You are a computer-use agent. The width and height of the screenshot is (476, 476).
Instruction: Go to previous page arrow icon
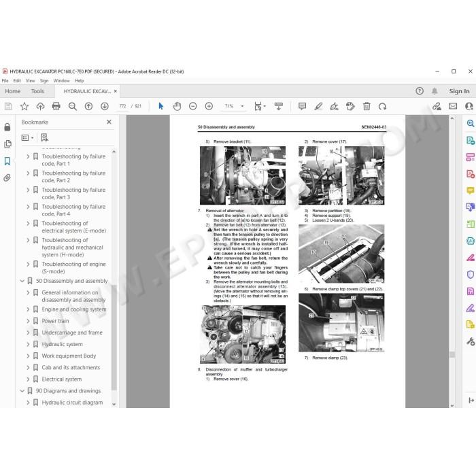click(x=88, y=106)
